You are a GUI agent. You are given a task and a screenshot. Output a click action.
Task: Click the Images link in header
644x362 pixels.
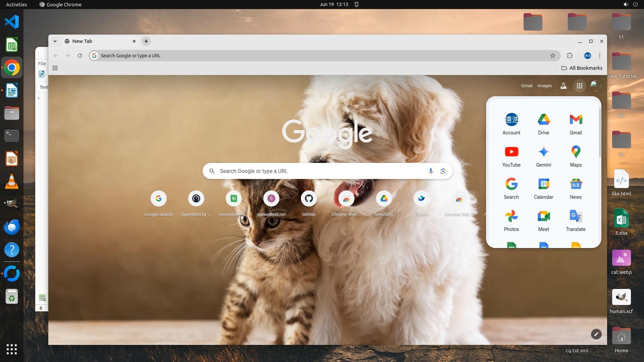click(x=544, y=86)
